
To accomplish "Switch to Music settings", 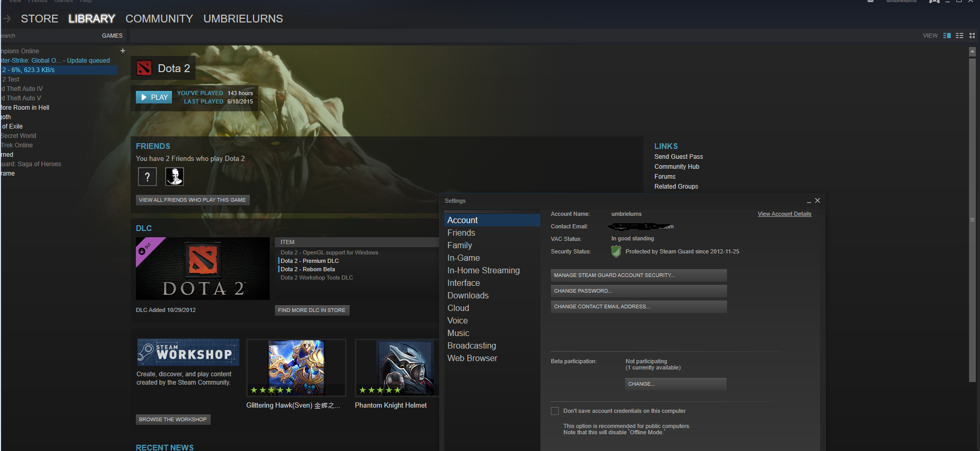I will [x=492, y=333].
